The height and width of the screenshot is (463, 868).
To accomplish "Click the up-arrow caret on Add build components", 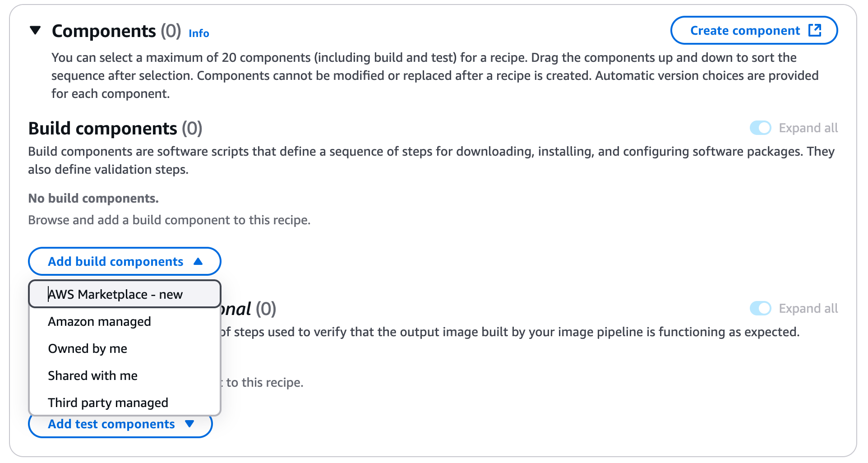I will pyautogui.click(x=198, y=262).
